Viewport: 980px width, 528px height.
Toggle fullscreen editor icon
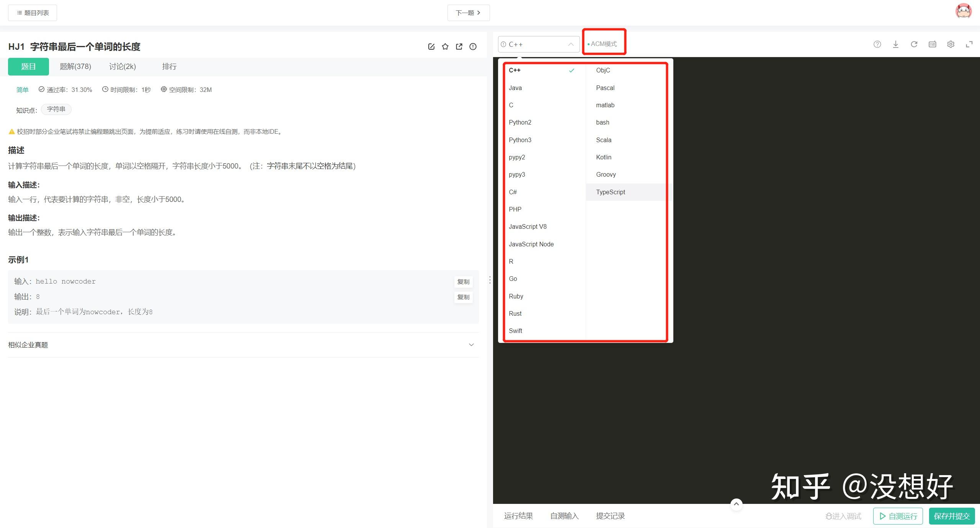[969, 44]
